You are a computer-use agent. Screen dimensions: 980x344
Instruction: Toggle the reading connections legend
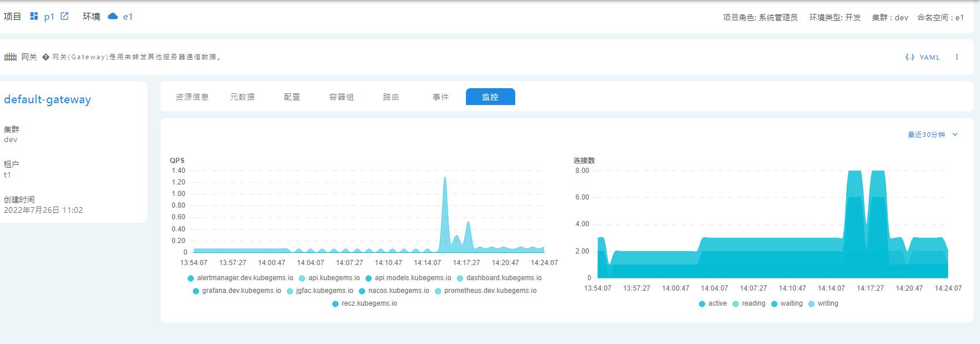tap(749, 303)
